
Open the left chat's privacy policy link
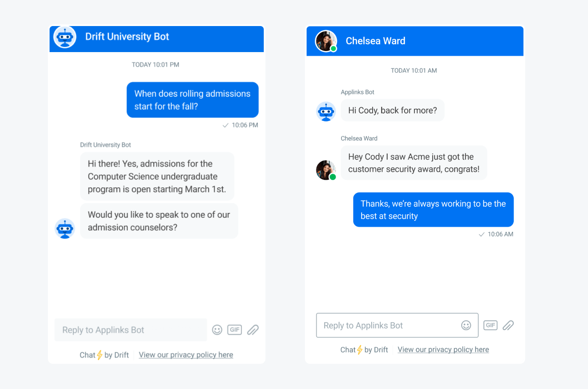186,355
